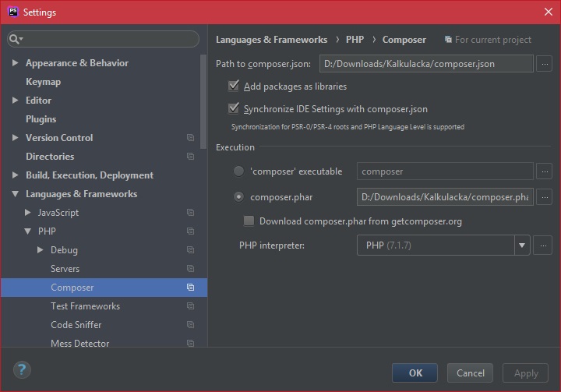
Task: Collapse the PHP node
Action: [x=27, y=231]
